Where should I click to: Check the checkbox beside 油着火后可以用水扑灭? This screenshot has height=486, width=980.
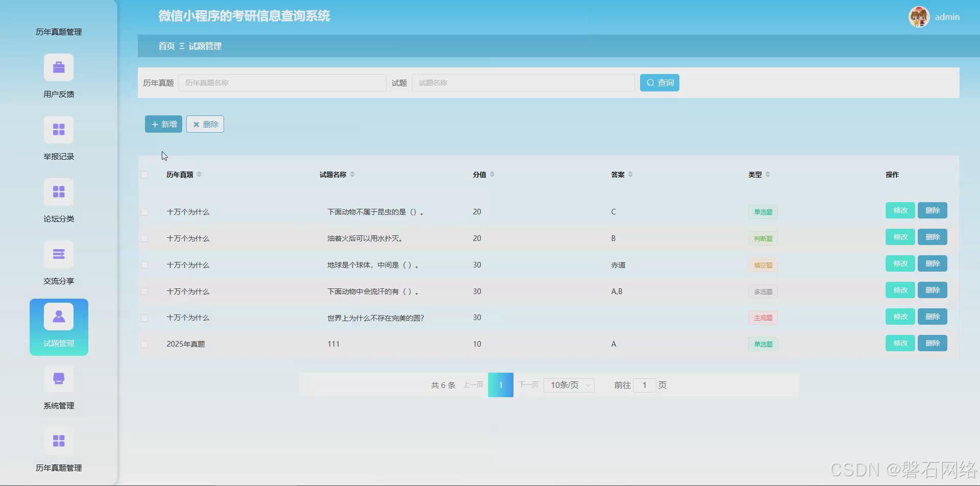click(x=144, y=238)
